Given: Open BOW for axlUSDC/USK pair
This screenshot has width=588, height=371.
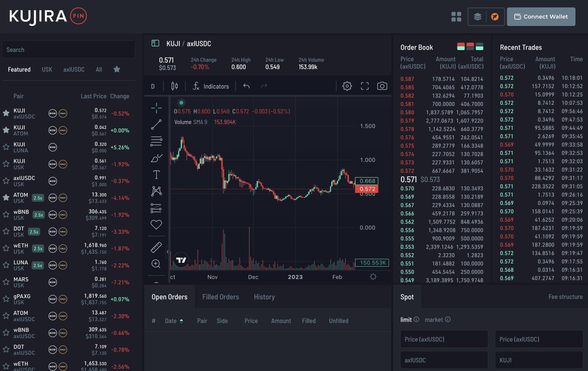Looking at the screenshot, I should tap(53, 181).
